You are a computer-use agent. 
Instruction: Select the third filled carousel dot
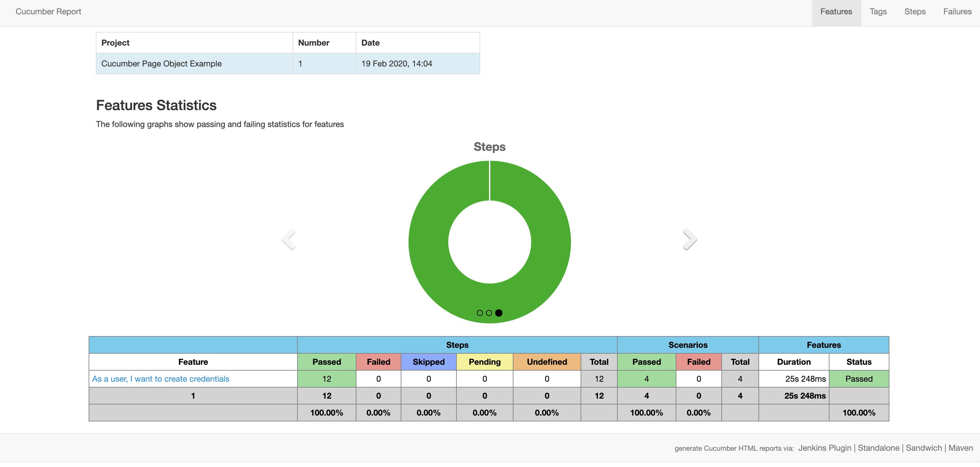point(499,313)
